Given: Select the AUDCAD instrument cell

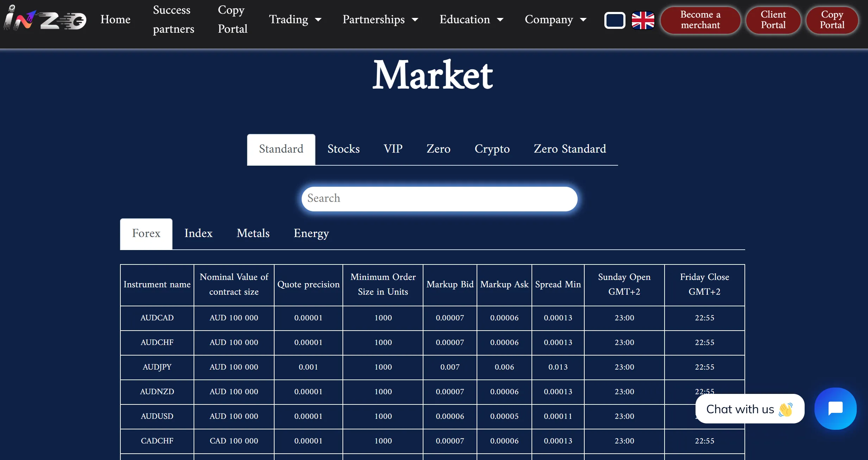Looking at the screenshot, I should (x=157, y=318).
